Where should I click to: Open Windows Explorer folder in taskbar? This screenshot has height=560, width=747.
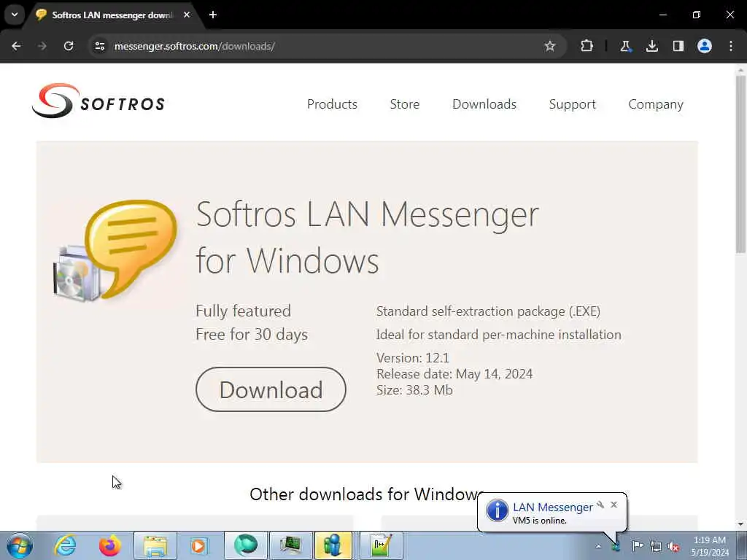pos(155,545)
